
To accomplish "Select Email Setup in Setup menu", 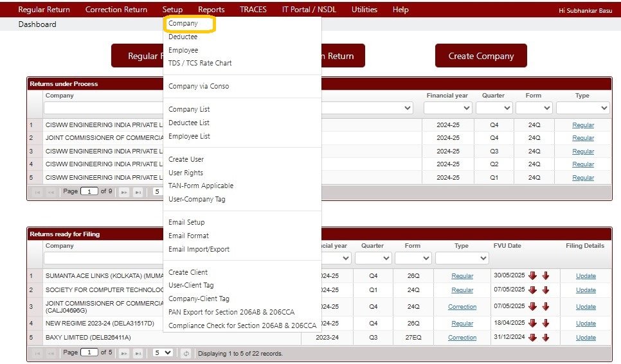I will click(186, 222).
